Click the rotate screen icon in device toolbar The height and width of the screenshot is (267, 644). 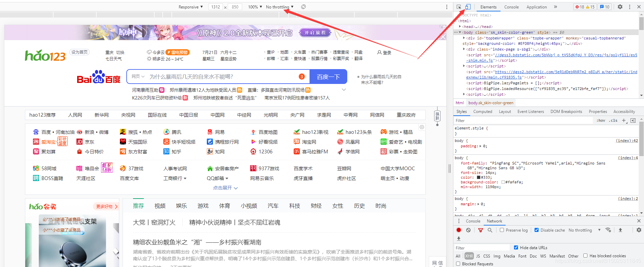pyautogui.click(x=303, y=7)
